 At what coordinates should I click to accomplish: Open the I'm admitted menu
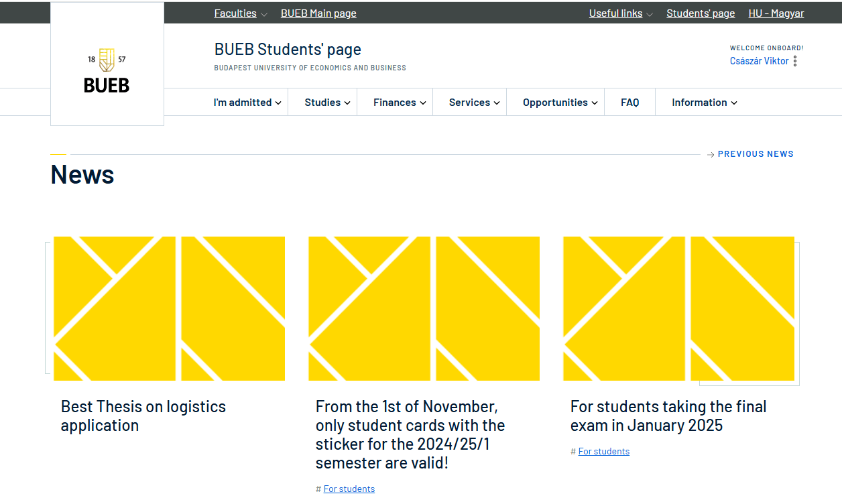247,103
